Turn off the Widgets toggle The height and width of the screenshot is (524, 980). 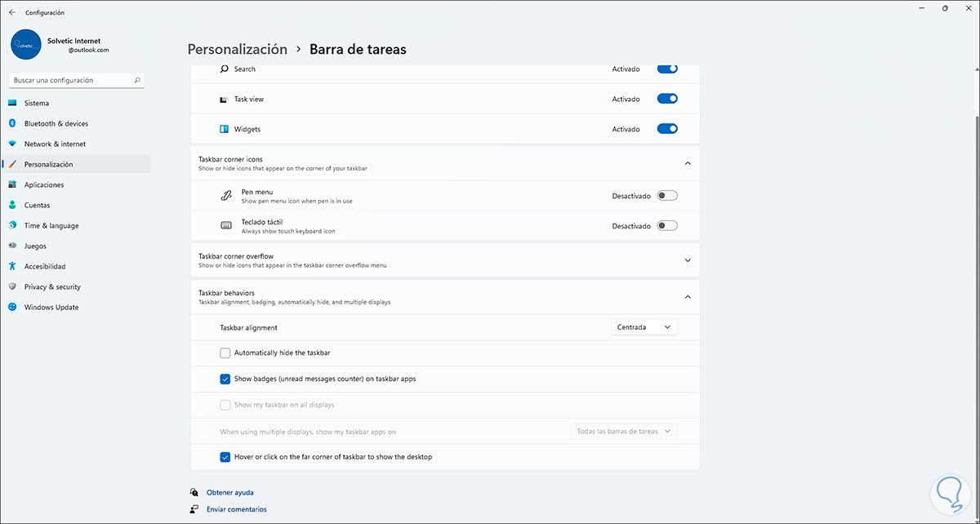667,129
